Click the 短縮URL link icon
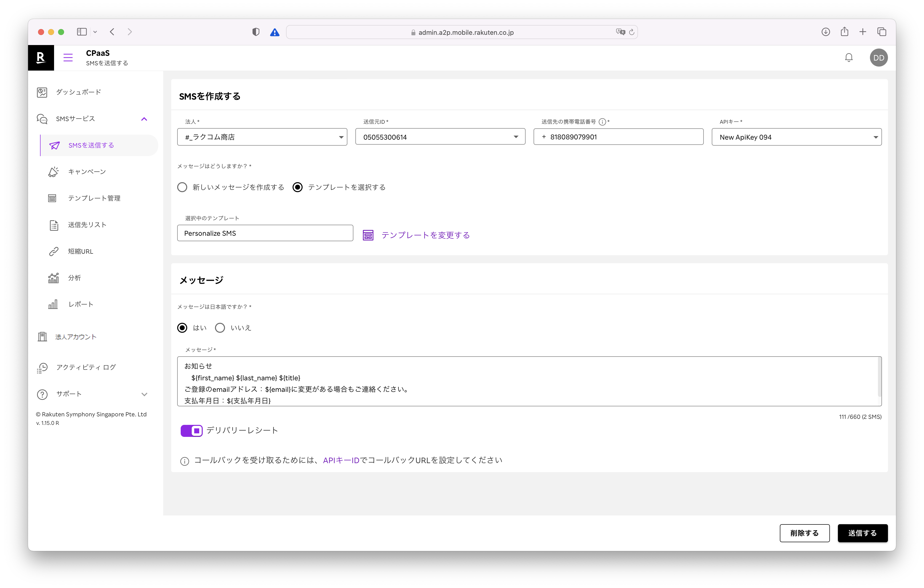Screen dimensions: 924x588 pyautogui.click(x=54, y=251)
